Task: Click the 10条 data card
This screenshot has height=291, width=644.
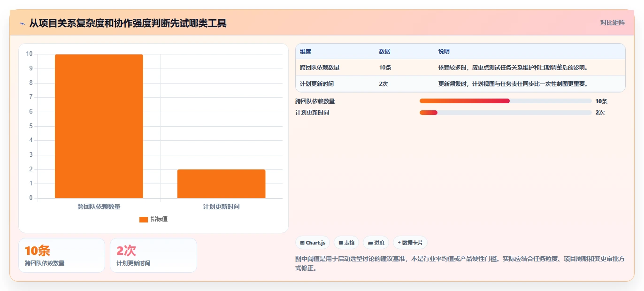Action: 61,255
